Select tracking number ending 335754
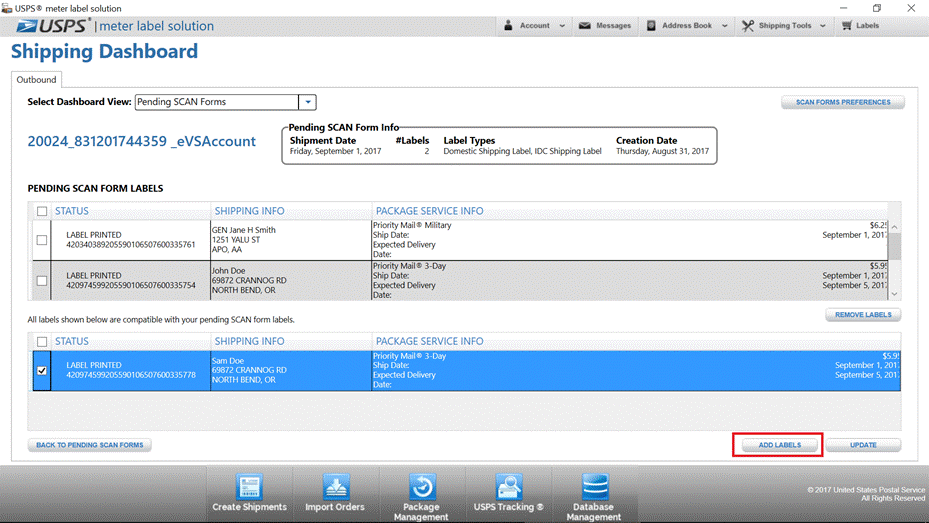Image resolution: width=929 pixels, height=523 pixels. 131,285
